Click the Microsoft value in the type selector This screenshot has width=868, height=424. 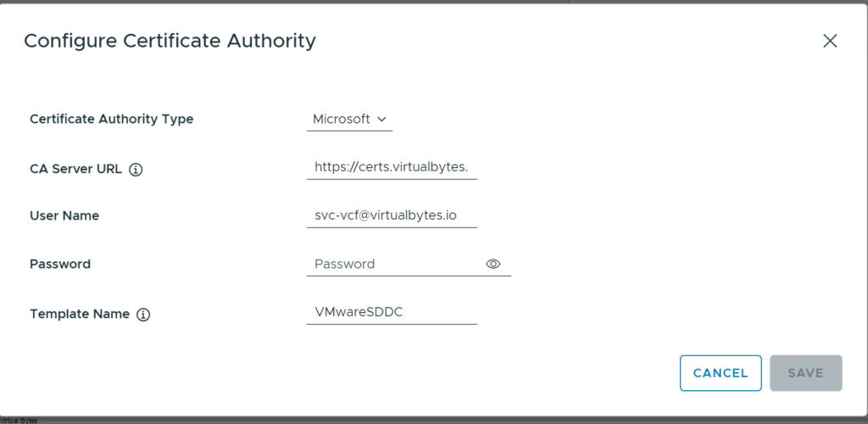pos(342,120)
